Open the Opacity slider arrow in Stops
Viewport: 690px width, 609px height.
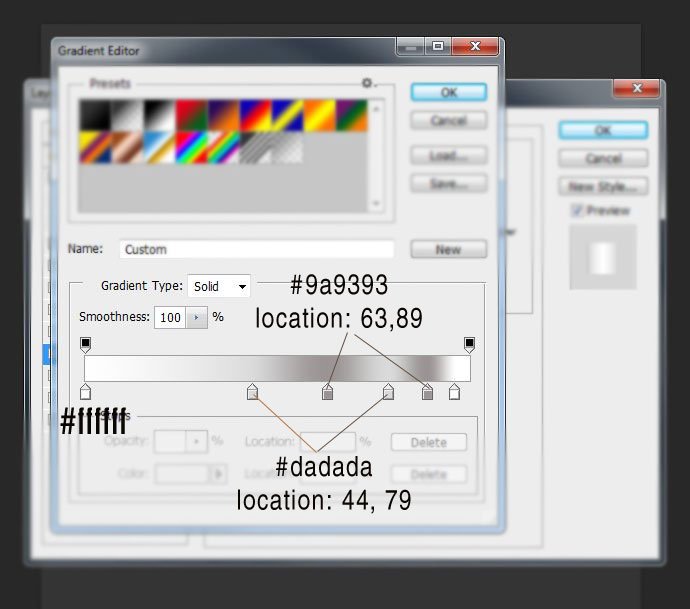pyautogui.click(x=197, y=441)
